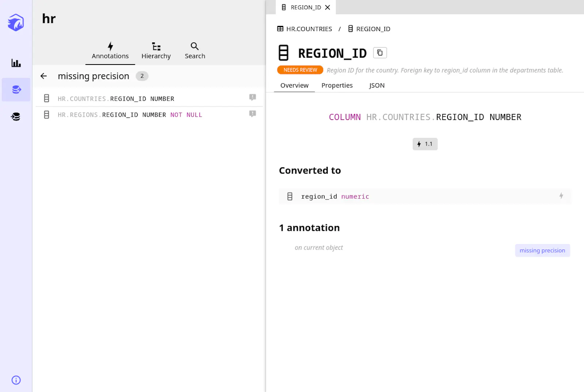Select the REGION_ID tab at the top
This screenshot has width=584, height=392.
pos(306,7)
